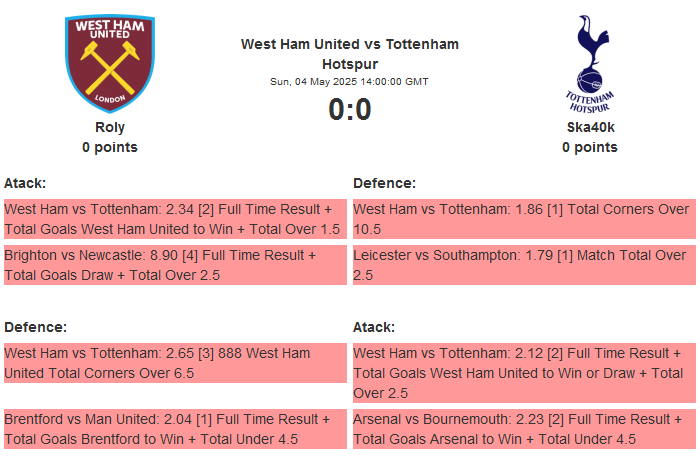Click the West Ham United crest
Screen dimensions: 700x460
(110, 63)
